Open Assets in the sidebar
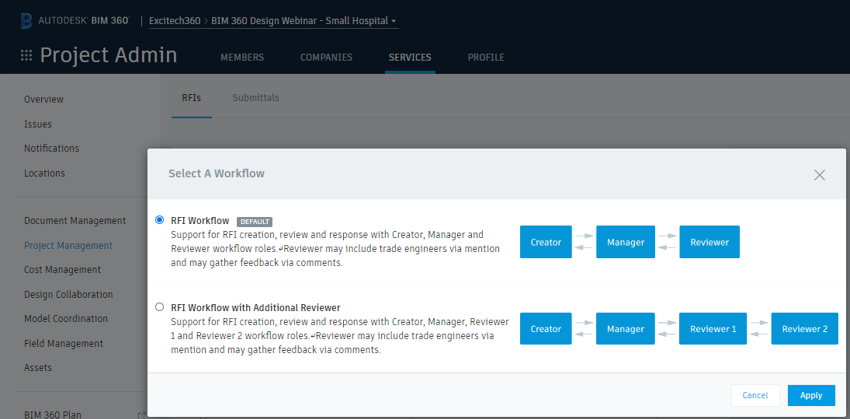The image size is (850, 419). [38, 368]
